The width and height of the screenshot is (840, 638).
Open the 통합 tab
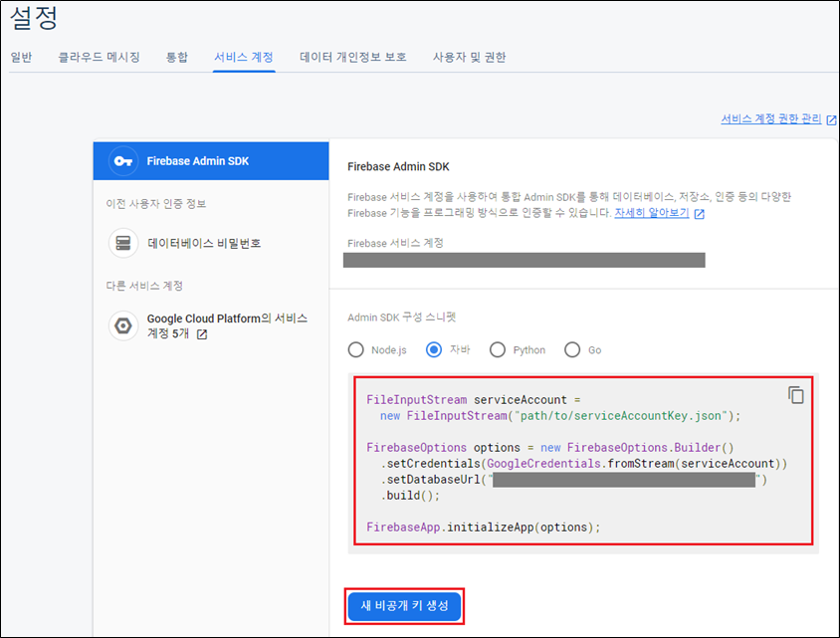(x=177, y=57)
